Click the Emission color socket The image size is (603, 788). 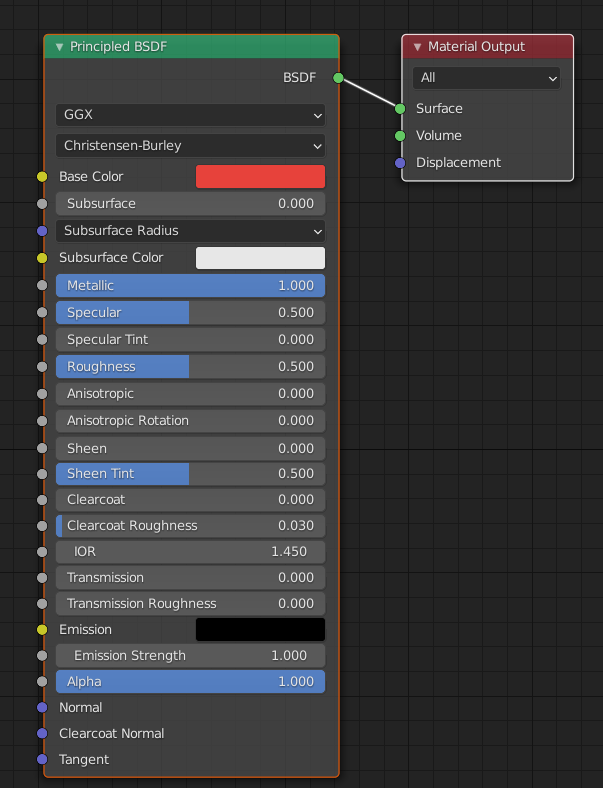(42, 630)
